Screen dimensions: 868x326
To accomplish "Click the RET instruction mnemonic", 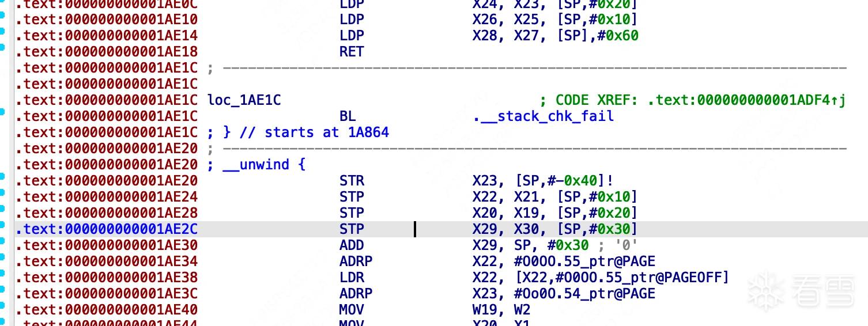I will [x=352, y=52].
